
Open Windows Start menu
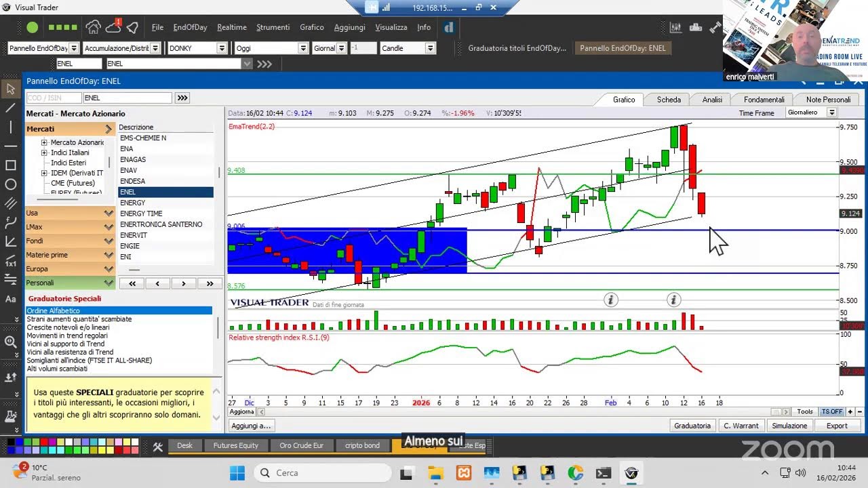tap(237, 472)
